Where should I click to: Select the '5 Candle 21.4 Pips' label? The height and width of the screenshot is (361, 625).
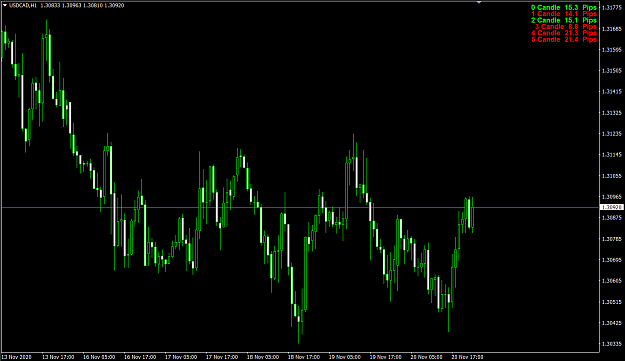[564, 39]
